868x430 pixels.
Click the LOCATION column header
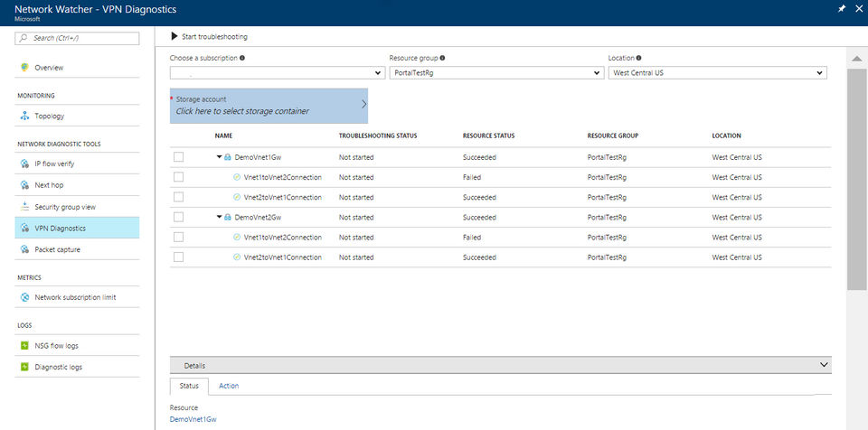click(x=726, y=136)
